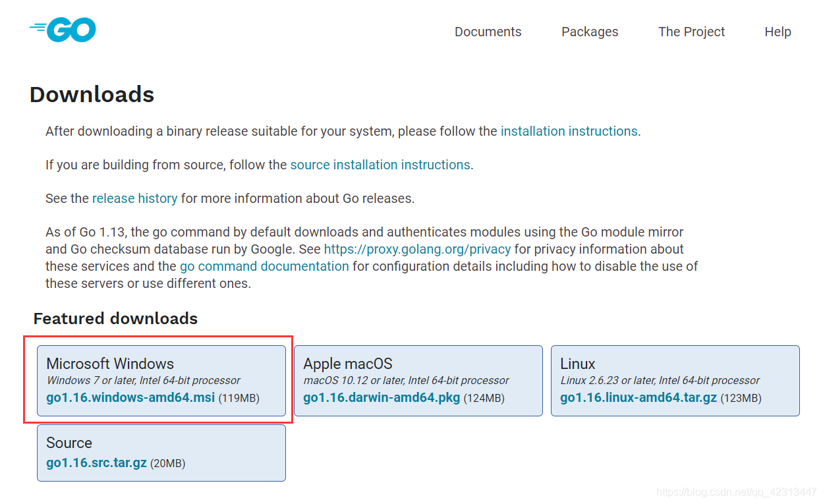Image resolution: width=823 pixels, height=504 pixels.
Task: Visit the proxy.golang.org/privacy link
Action: click(x=417, y=249)
